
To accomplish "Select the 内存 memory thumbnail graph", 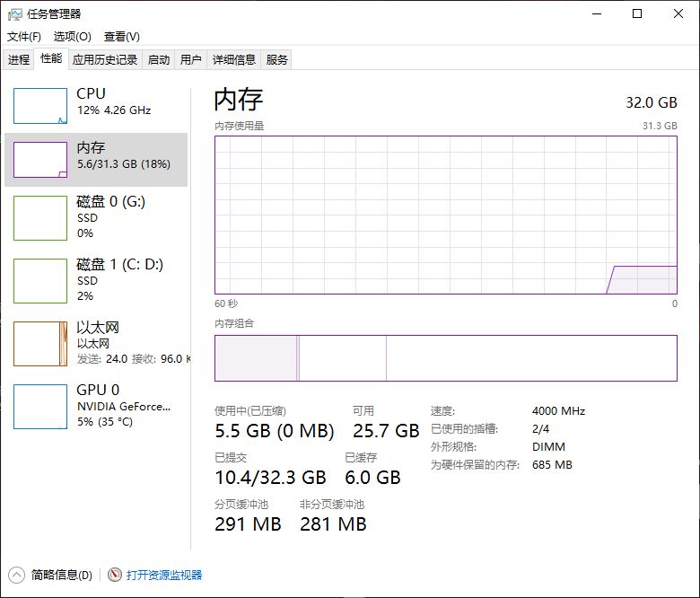I will [x=40, y=160].
